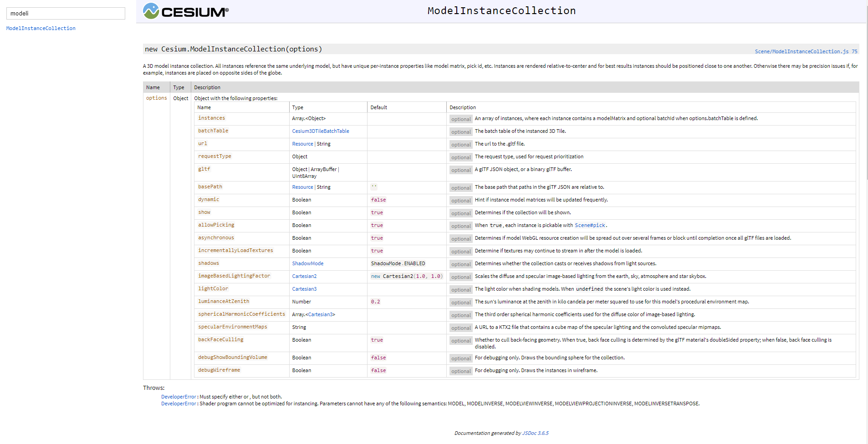Viewport: 868px width, 444px height.
Task: Open second DeveloperError link about shader program
Action: 179,404
